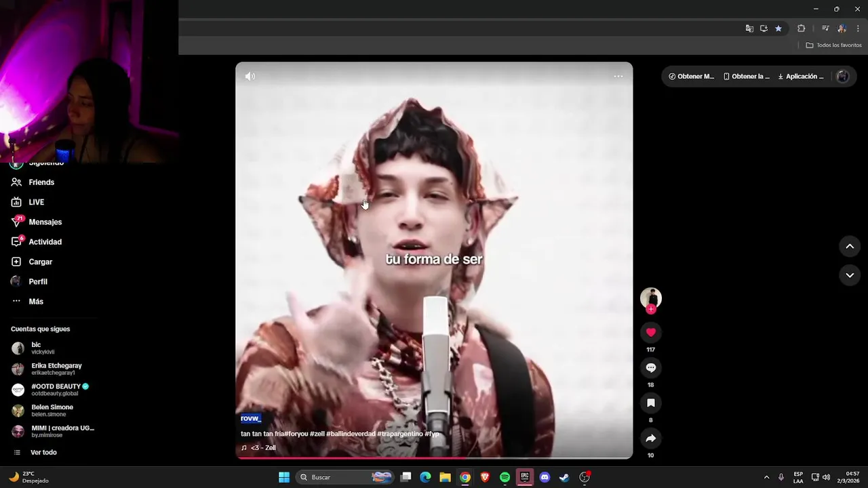This screenshot has height=488, width=868.
Task: Open the video's three-dot options menu
Action: 618,76
